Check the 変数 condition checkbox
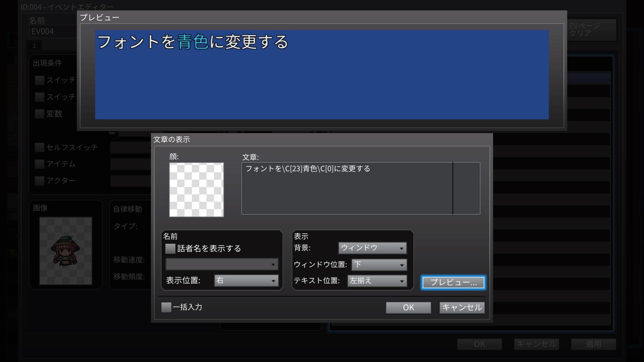The height and width of the screenshot is (362, 644). (x=40, y=114)
